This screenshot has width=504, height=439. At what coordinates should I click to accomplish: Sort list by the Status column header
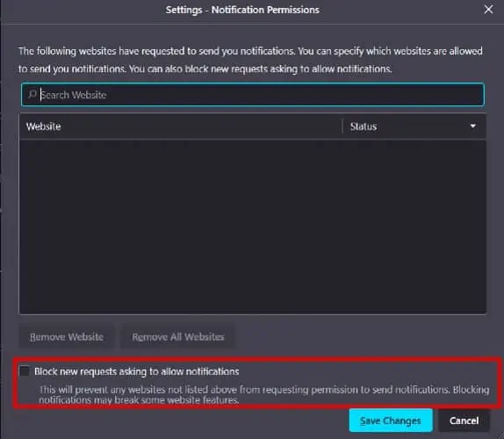click(x=414, y=126)
